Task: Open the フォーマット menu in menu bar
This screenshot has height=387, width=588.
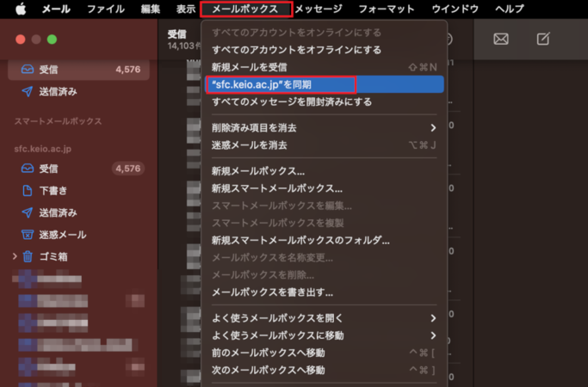Action: pyautogui.click(x=385, y=9)
